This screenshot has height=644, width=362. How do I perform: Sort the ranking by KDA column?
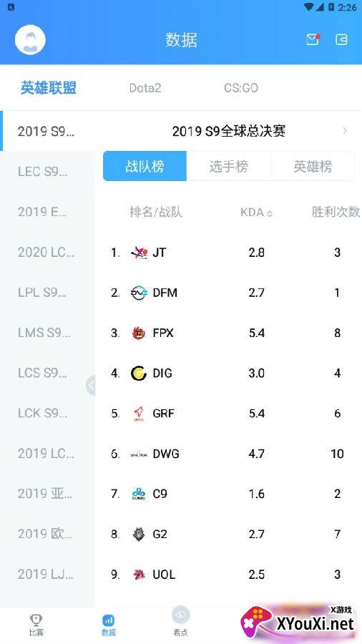[x=256, y=213]
